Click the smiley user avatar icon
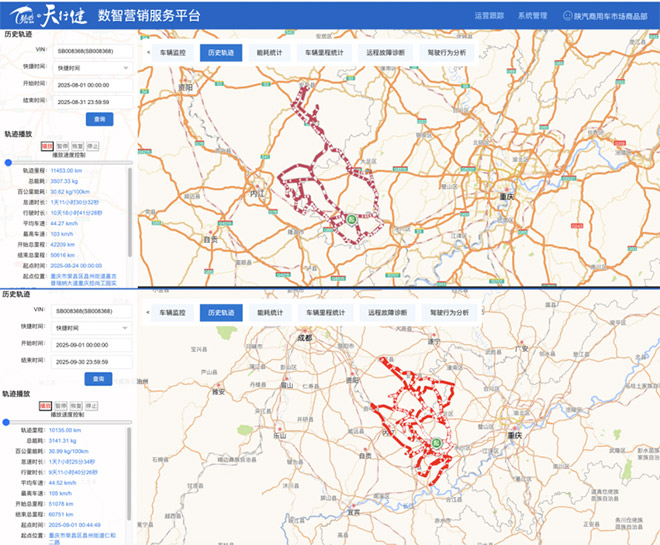Screen dimensions: 660x545 (x=569, y=16)
